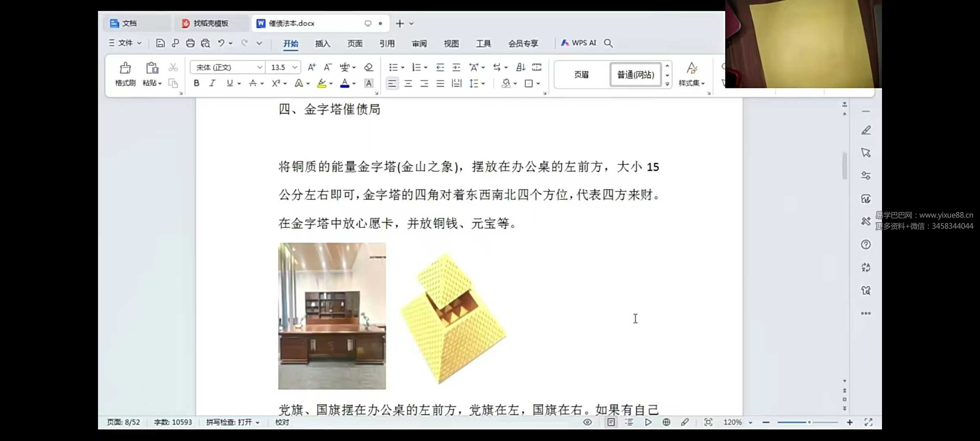Click the 校对 button in status bar
Image resolution: width=980 pixels, height=441 pixels.
[282, 422]
